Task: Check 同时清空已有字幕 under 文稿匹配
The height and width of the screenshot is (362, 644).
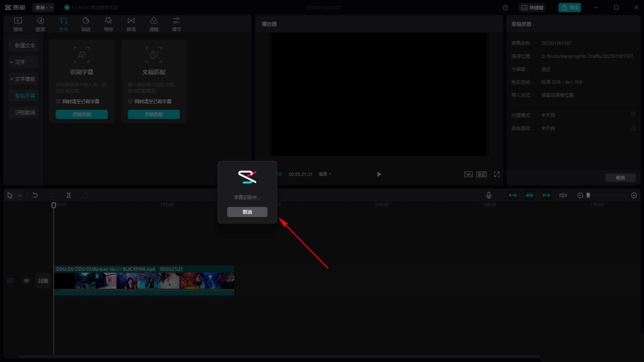Action: pos(131,101)
